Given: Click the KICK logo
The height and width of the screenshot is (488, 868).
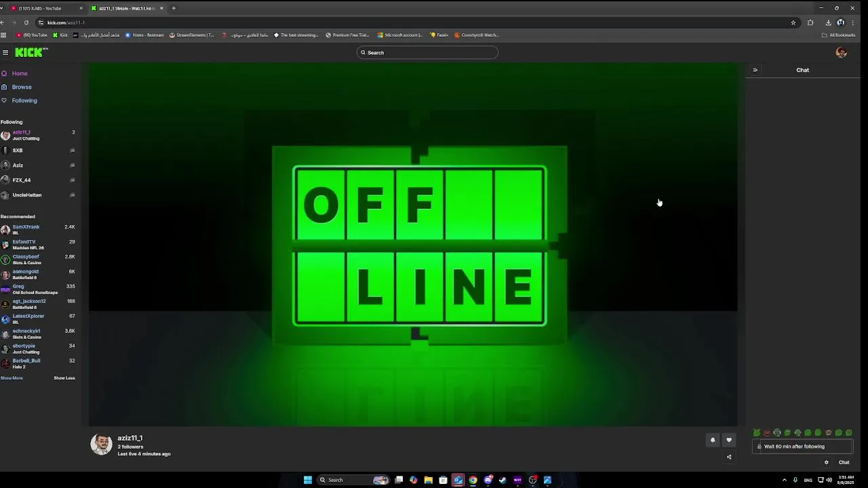Looking at the screenshot, I should tap(31, 52).
